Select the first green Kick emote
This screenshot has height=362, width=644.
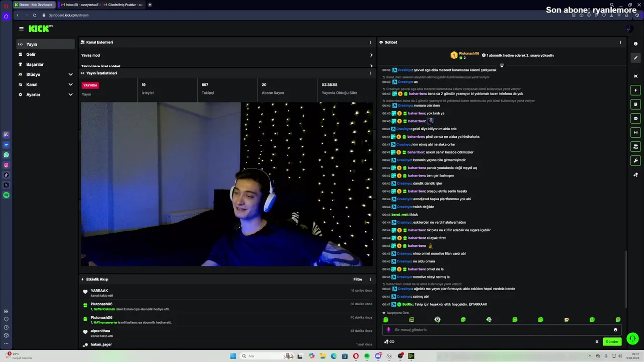tap(386, 320)
